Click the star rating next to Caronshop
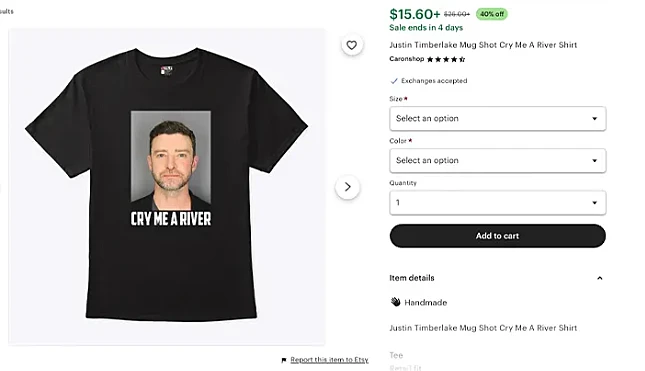This screenshot has width=645, height=371. point(446,59)
